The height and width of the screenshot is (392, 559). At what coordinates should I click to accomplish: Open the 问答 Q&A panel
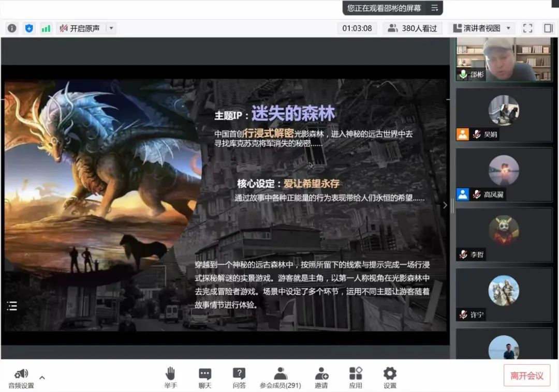[239, 378]
